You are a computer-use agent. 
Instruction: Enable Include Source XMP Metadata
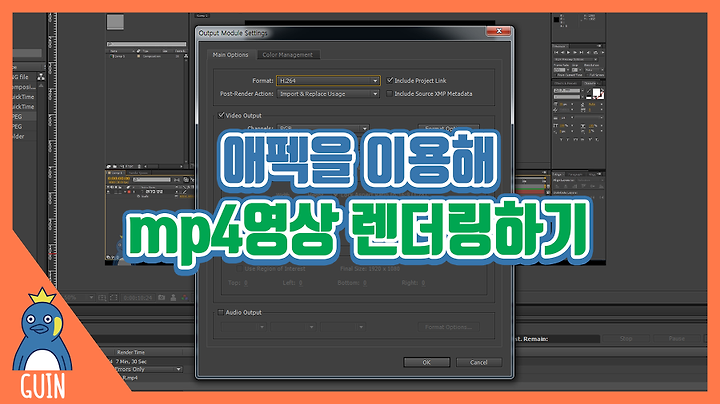point(390,94)
